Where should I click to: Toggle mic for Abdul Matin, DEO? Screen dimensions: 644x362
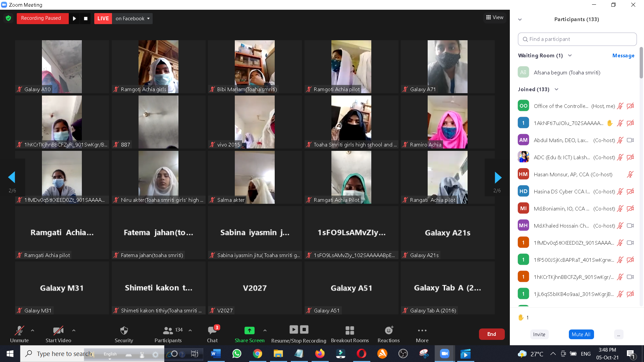tap(620, 140)
